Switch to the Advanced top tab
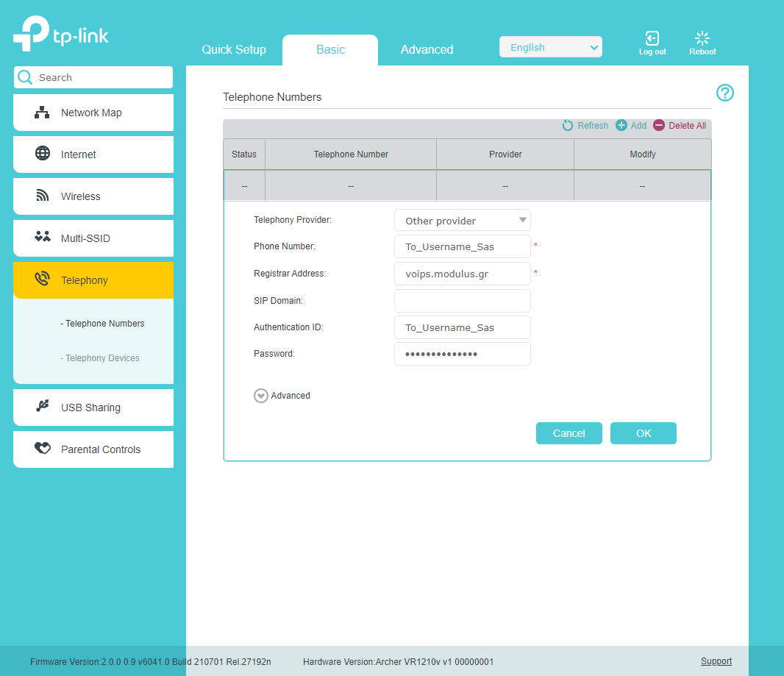Viewport: 784px width, 676px height. coord(427,49)
